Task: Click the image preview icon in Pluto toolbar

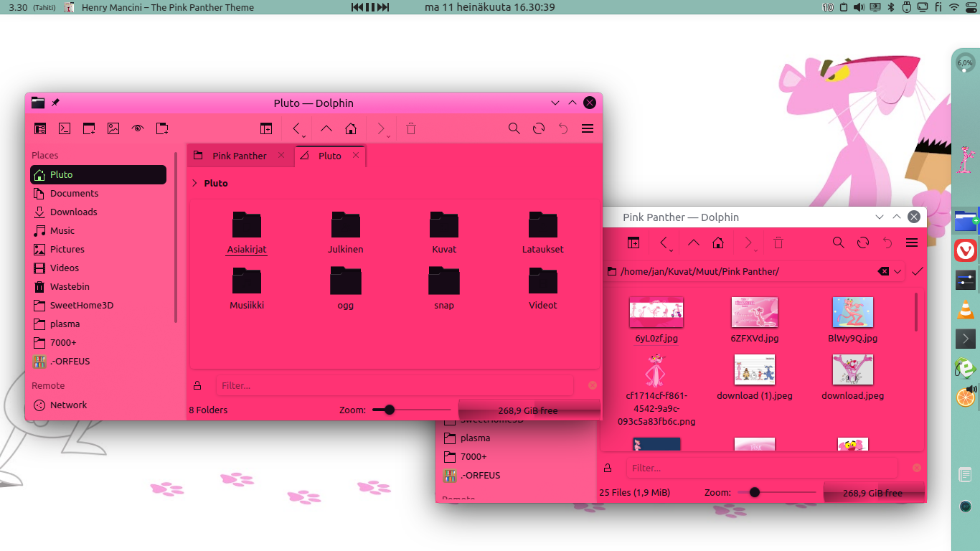Action: click(113, 128)
